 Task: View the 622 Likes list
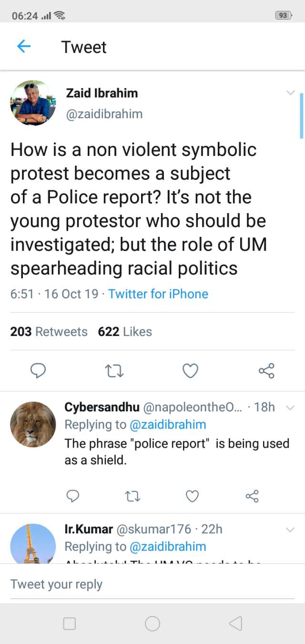coord(125,332)
